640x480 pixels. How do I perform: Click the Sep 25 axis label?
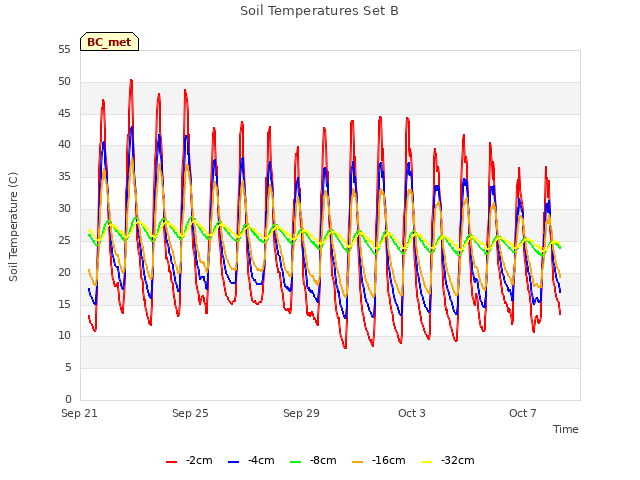point(190,413)
